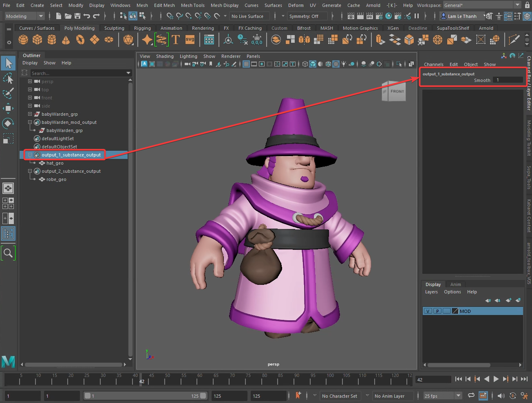The width and height of the screenshot is (532, 403).
Task: Activate the Lasso Select tool
Action: [x=8, y=78]
